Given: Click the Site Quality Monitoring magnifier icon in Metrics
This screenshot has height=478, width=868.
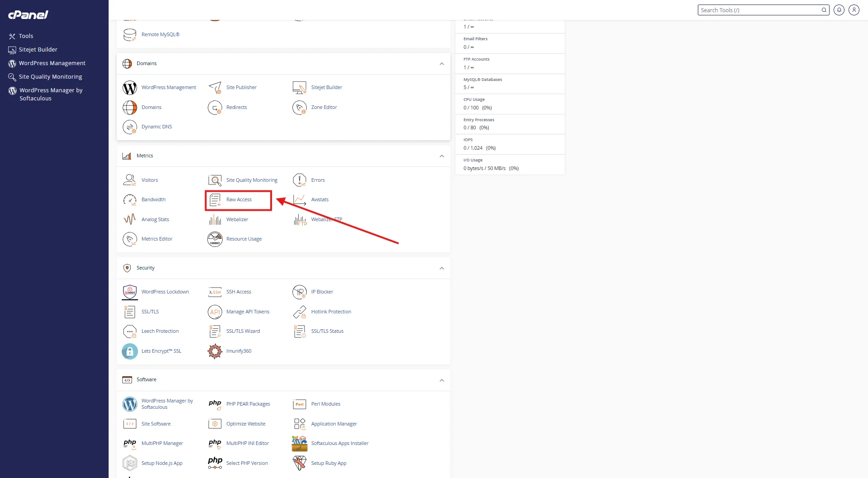Looking at the screenshot, I should pos(215,180).
